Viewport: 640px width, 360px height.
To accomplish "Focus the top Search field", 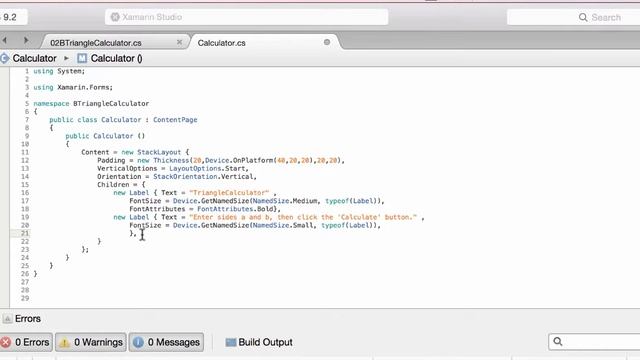I will (573, 17).
